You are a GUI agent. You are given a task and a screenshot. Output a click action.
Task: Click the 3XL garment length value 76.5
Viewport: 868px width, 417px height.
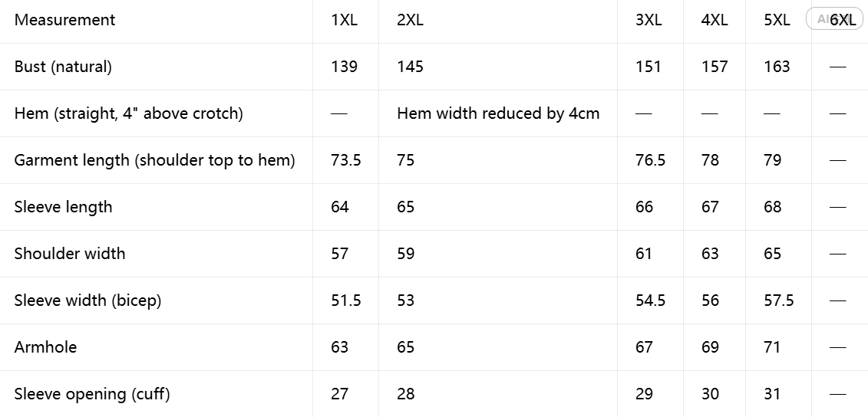651,160
